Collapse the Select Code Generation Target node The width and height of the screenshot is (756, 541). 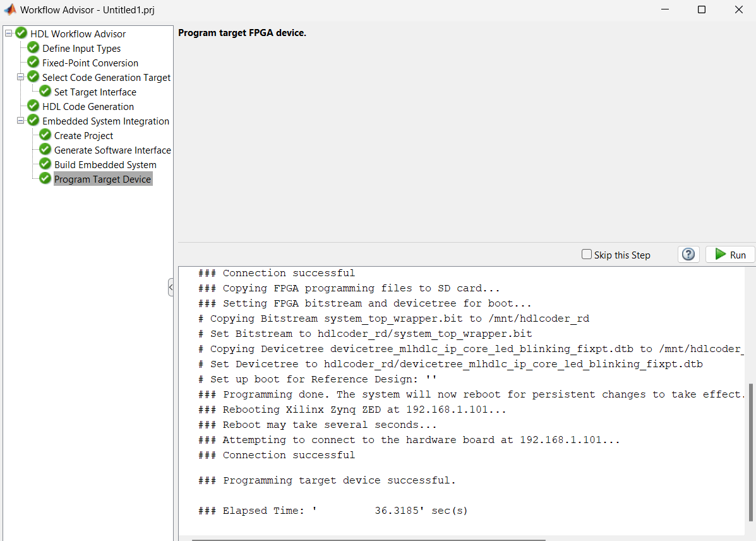[20, 77]
